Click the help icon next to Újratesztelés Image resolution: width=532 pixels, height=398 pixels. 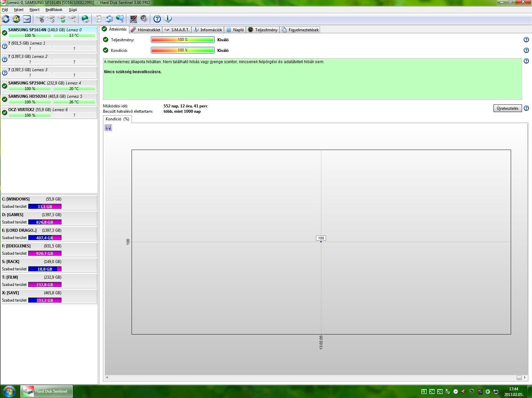click(x=526, y=108)
